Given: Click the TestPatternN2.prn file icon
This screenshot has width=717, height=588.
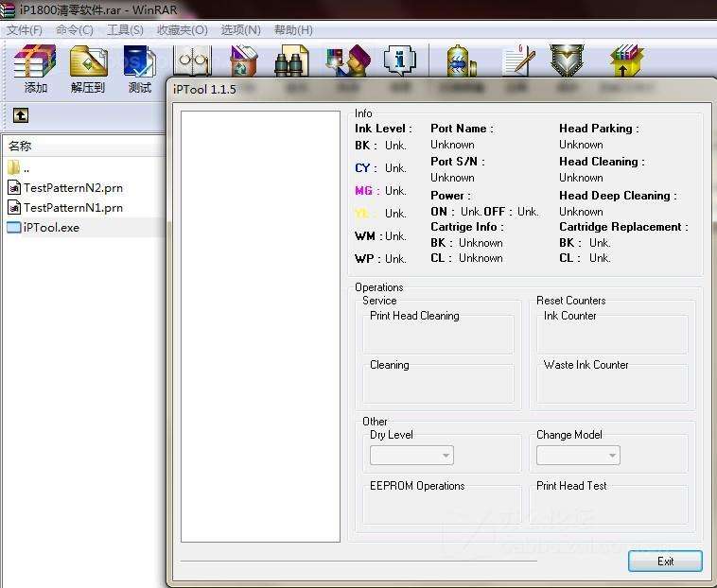Looking at the screenshot, I should point(14,188).
